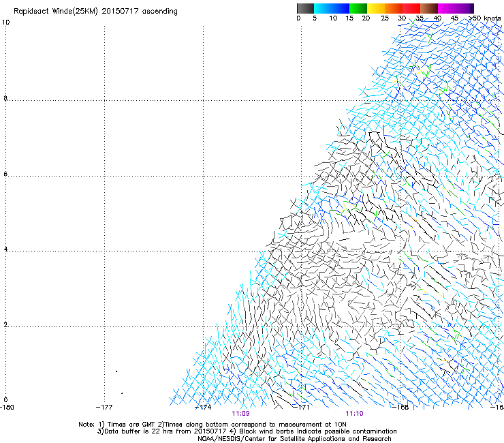Image resolution: width=504 pixels, height=443 pixels.
Task: Click the longitude '-174' axis label
Action: pyautogui.click(x=203, y=408)
